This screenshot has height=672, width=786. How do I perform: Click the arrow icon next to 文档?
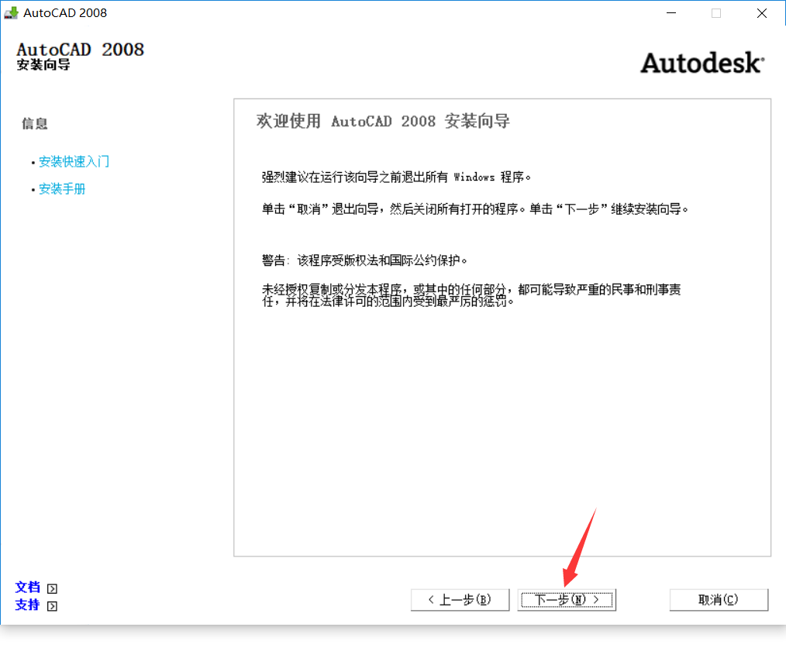[x=52, y=589]
